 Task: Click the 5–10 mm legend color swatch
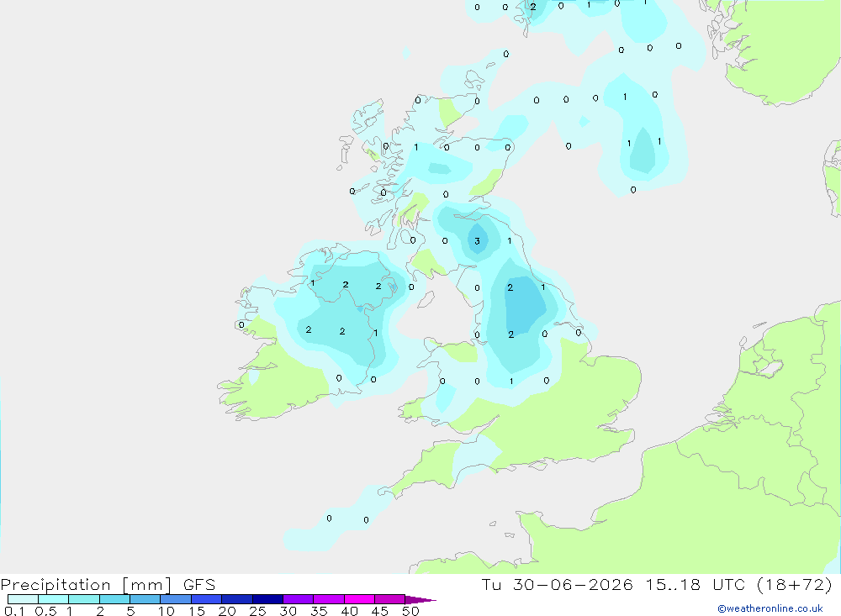(x=145, y=599)
